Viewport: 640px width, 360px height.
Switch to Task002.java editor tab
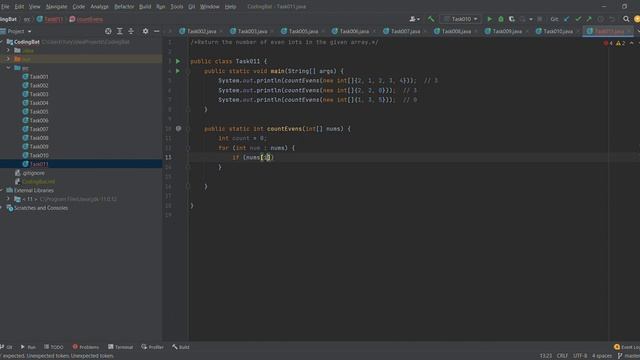(201, 31)
